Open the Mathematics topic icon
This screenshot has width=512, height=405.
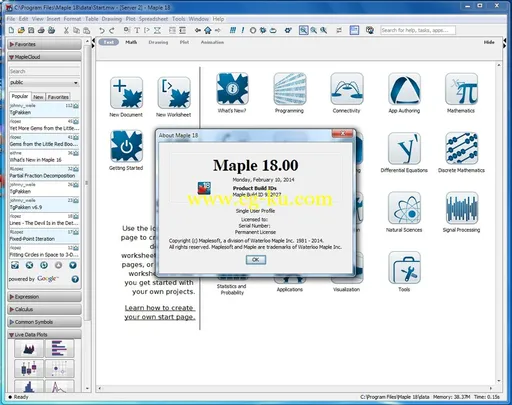(x=461, y=89)
